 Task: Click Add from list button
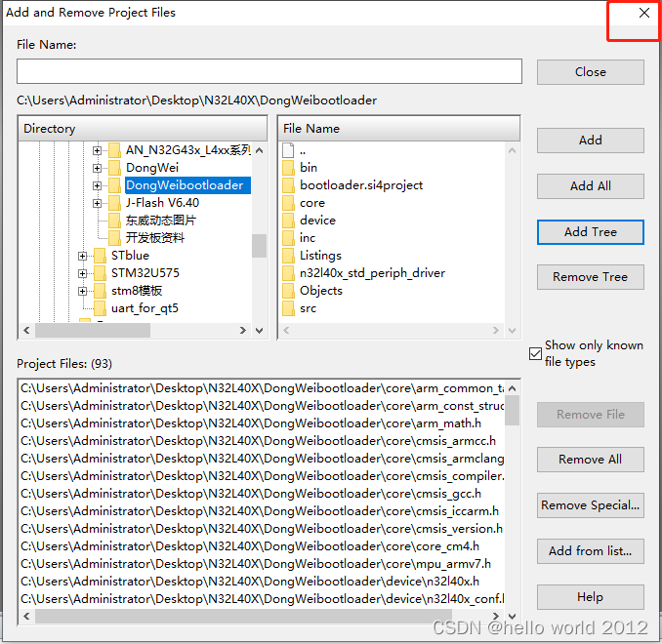click(590, 551)
